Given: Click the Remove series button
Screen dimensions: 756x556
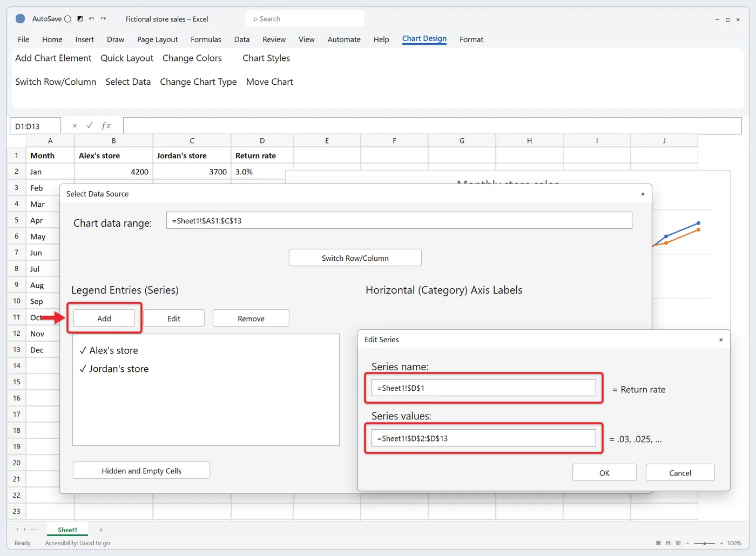Looking at the screenshot, I should click(x=251, y=318).
